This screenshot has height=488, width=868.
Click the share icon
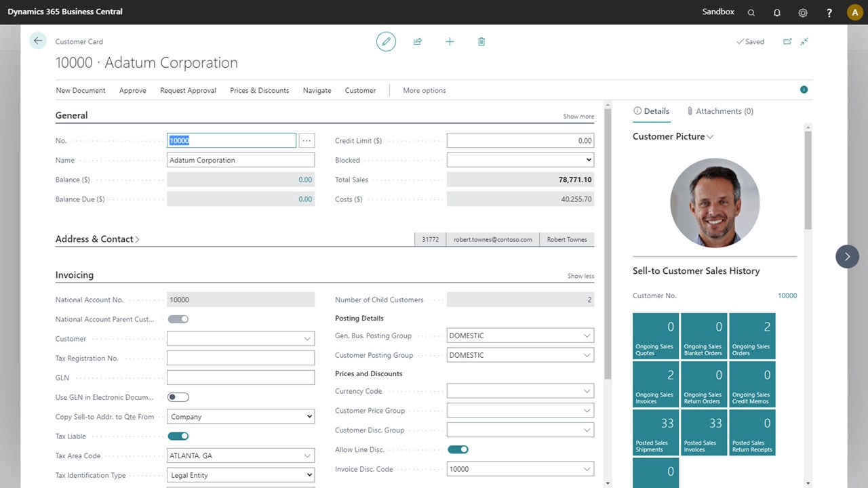(418, 41)
